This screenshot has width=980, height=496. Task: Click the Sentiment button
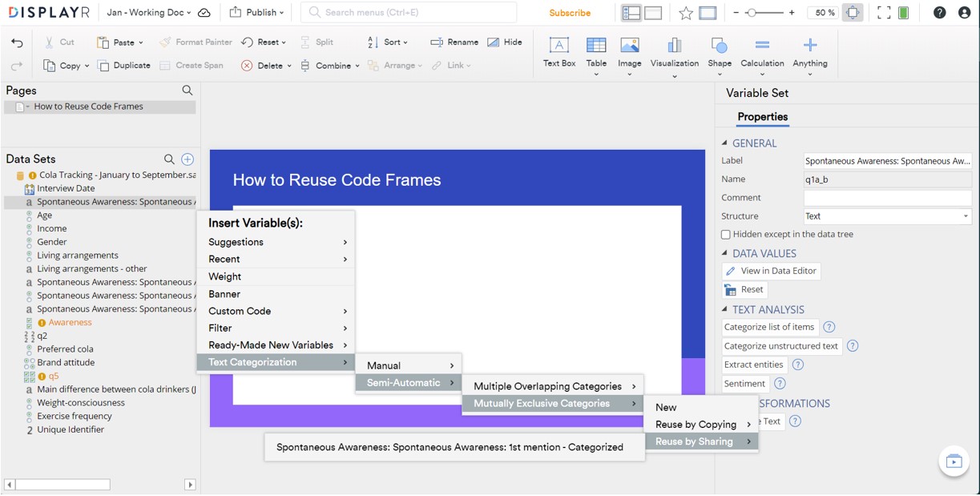pos(744,384)
